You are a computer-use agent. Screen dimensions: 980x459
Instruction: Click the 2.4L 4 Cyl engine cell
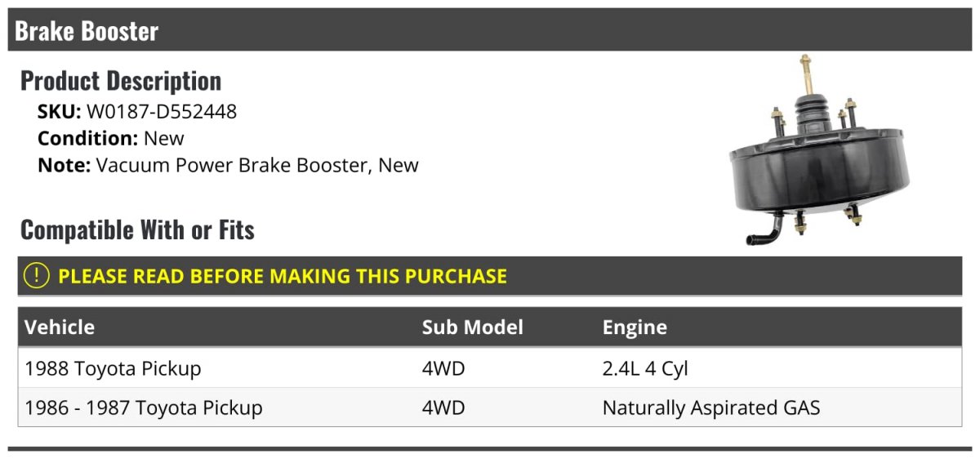click(x=645, y=368)
